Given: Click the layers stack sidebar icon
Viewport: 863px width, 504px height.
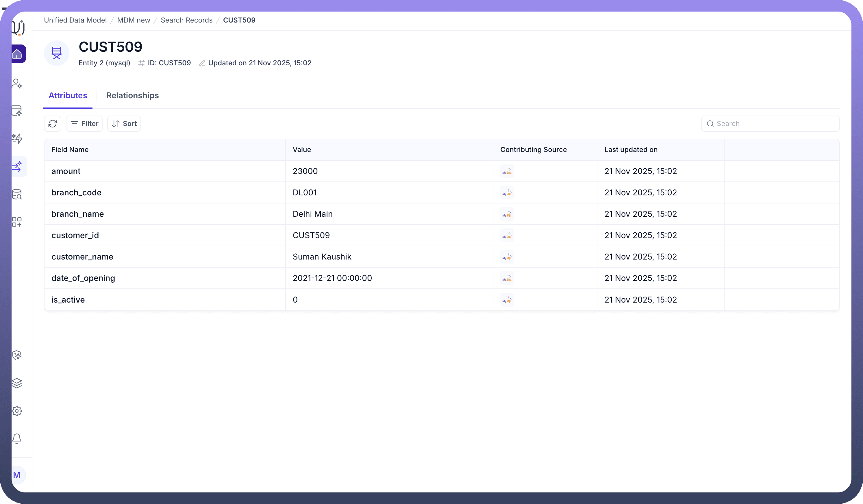Looking at the screenshot, I should (x=17, y=383).
